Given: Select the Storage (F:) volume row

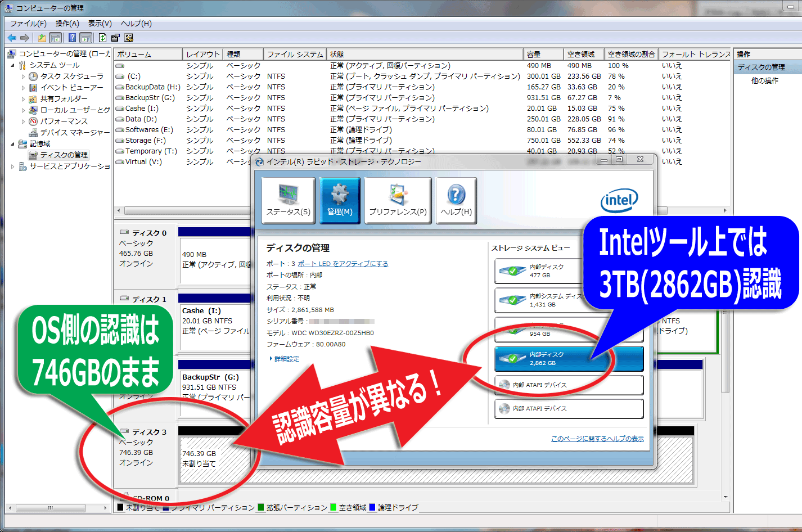Looking at the screenshot, I should pyautogui.click(x=422, y=141).
